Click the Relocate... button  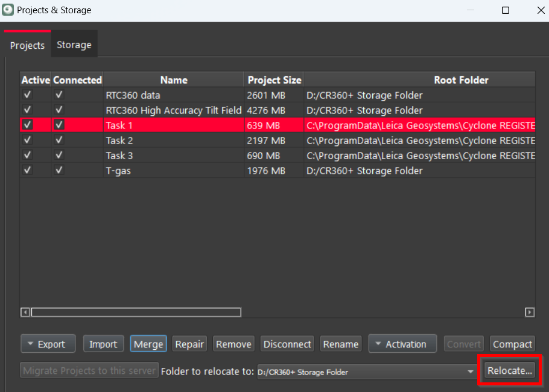pos(510,371)
